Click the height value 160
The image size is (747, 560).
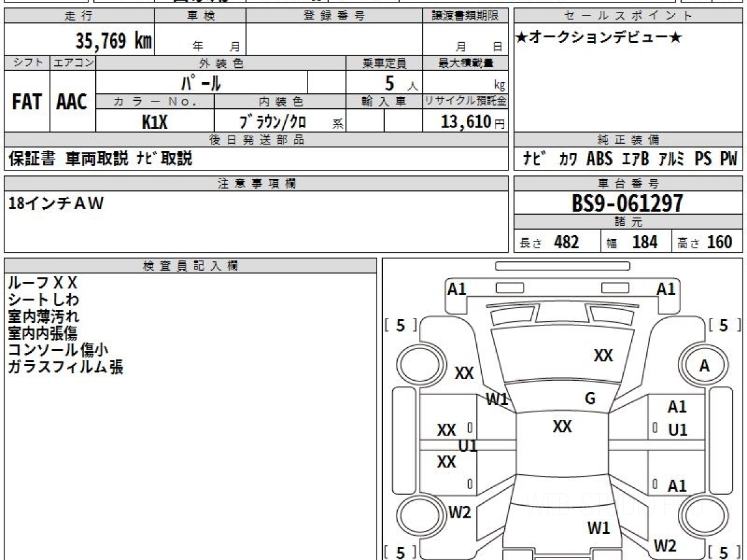point(720,242)
